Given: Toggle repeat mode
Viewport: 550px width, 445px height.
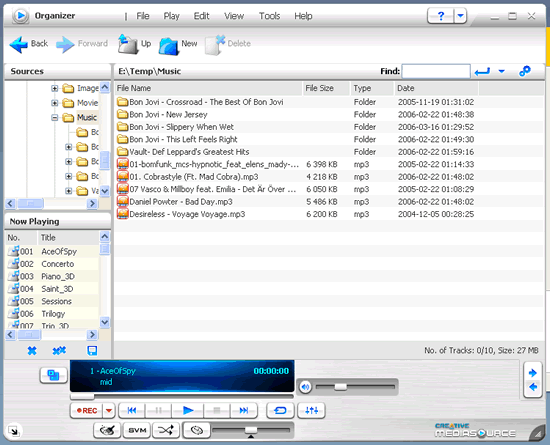Looking at the screenshot, I should (x=280, y=410).
